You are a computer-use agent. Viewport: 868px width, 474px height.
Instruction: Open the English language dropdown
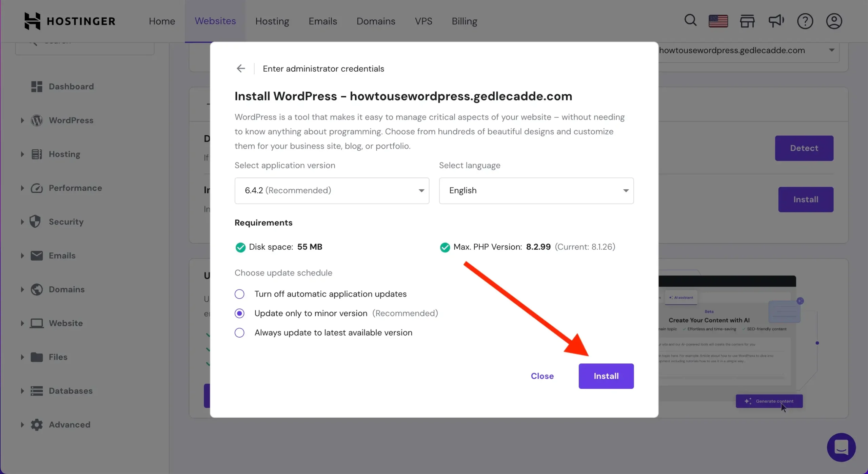tap(536, 191)
